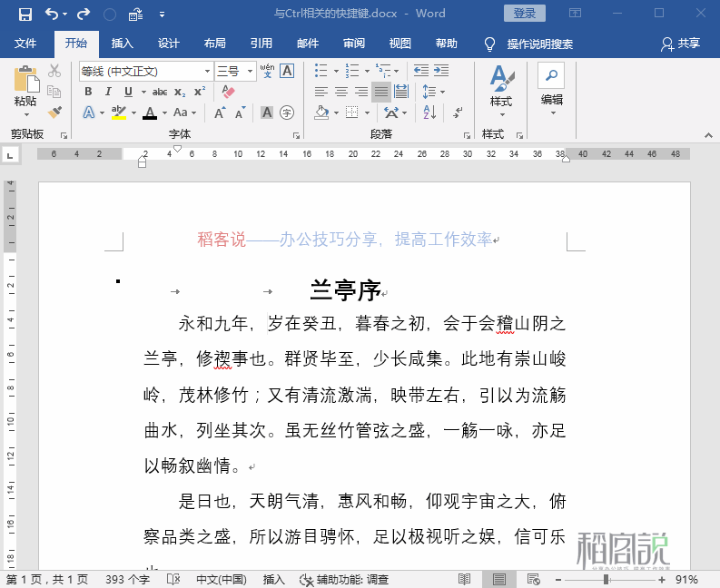Click the 登录 sign-in button

click(x=525, y=14)
